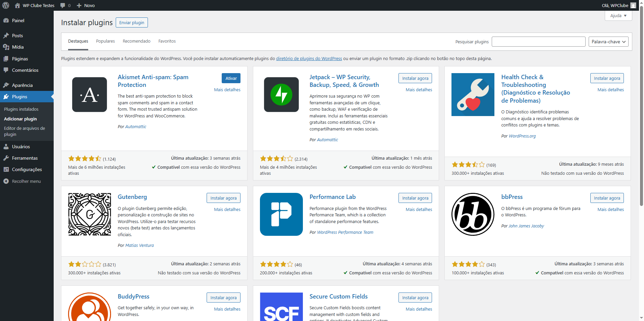
Task: Click the Painel dashboard icon in sidebar
Action: click(6, 20)
